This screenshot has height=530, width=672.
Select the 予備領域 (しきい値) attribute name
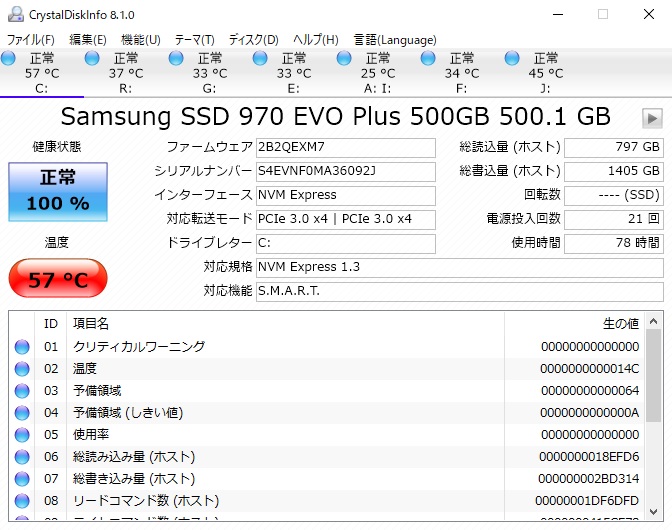[x=128, y=413]
